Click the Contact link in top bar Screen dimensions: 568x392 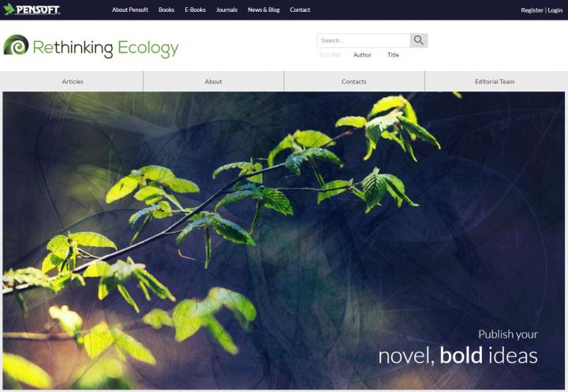point(300,9)
